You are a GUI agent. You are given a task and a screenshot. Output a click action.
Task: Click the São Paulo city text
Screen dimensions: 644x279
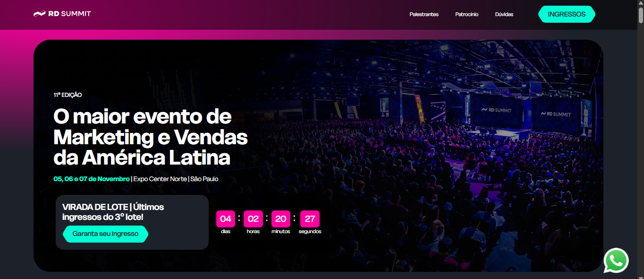click(x=204, y=179)
